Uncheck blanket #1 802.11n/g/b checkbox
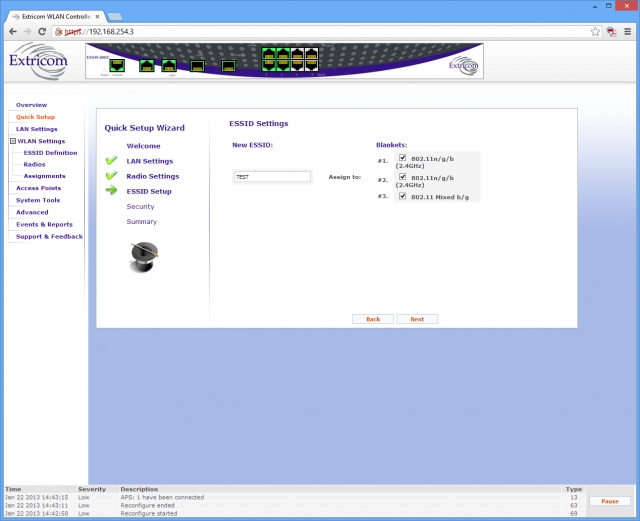The height and width of the screenshot is (521, 640). tap(402, 158)
